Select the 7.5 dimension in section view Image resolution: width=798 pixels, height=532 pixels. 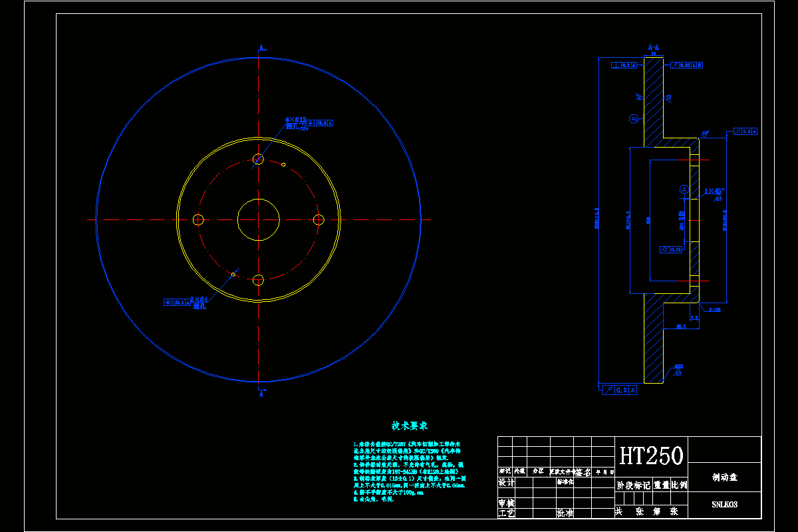point(694,319)
